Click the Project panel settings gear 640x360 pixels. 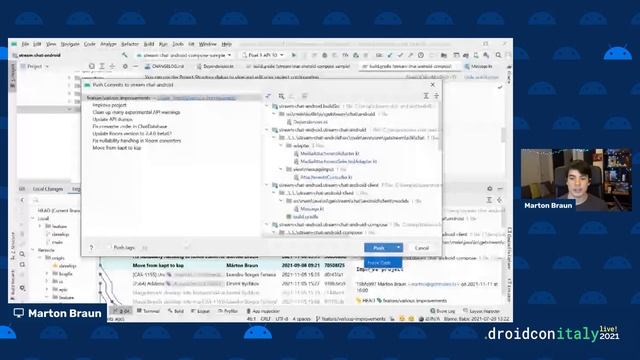click(125, 66)
